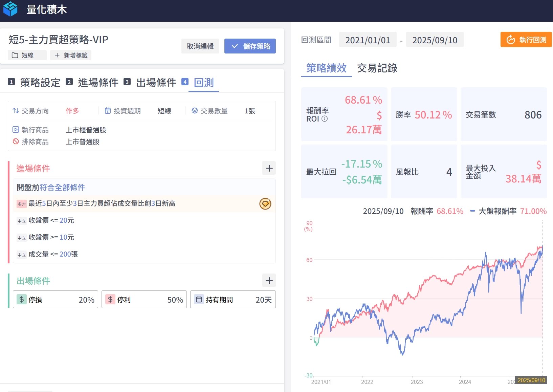Toggle the 大盤報酬率 chart legend series

497,211
